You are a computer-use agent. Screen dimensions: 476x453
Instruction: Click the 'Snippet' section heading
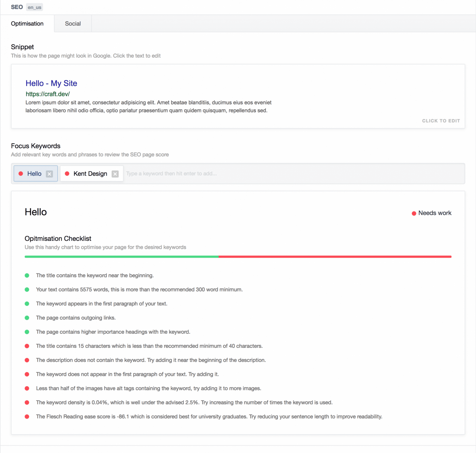(22, 47)
